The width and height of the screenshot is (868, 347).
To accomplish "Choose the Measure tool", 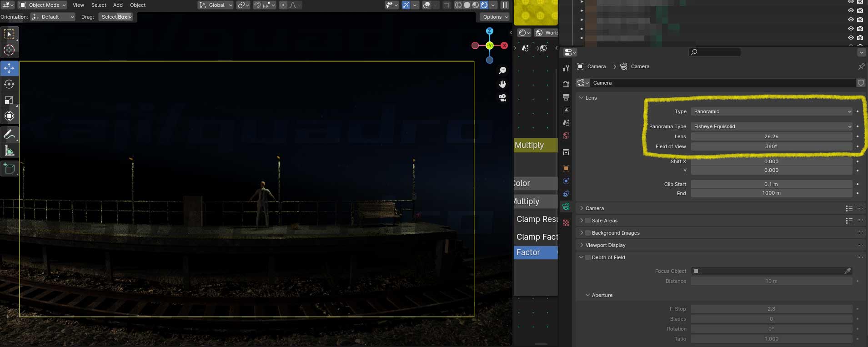I will click(x=9, y=151).
